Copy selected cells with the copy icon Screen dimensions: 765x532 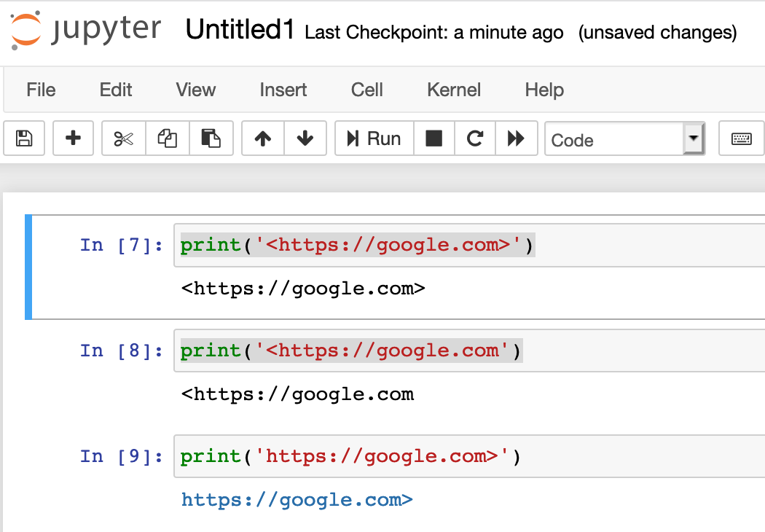(x=167, y=138)
